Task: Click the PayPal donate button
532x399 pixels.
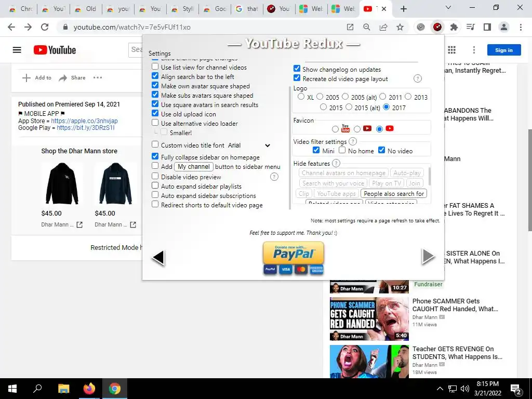Action: (x=294, y=258)
